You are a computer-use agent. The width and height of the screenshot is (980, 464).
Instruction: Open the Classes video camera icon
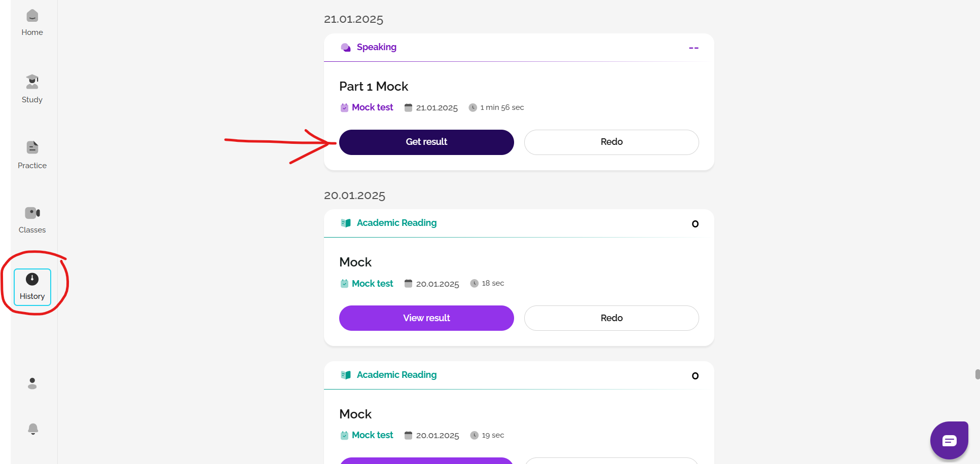tap(32, 213)
